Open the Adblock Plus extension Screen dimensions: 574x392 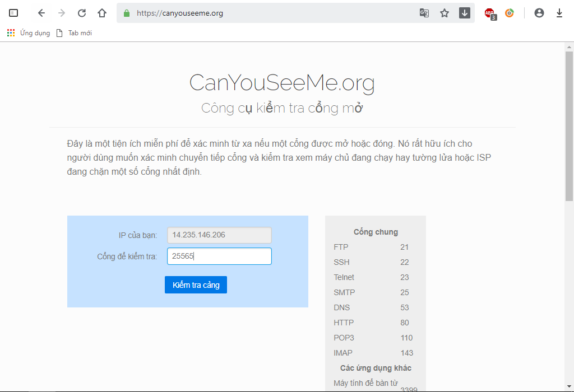(x=490, y=13)
